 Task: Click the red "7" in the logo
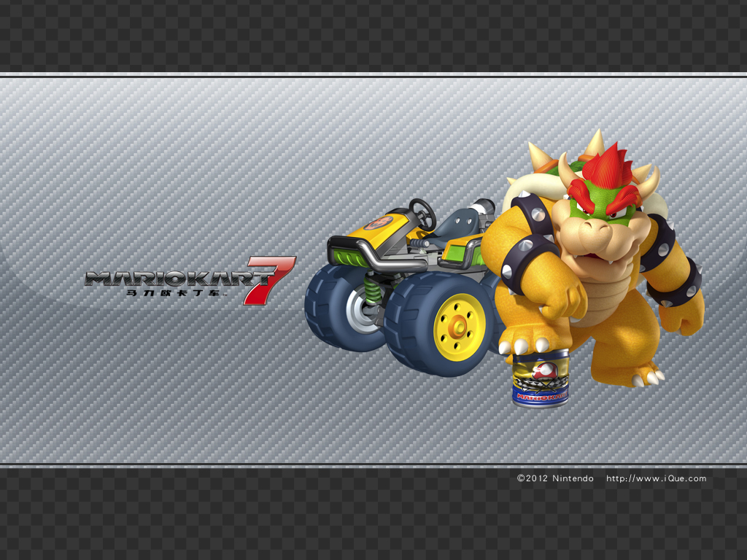click(x=269, y=280)
